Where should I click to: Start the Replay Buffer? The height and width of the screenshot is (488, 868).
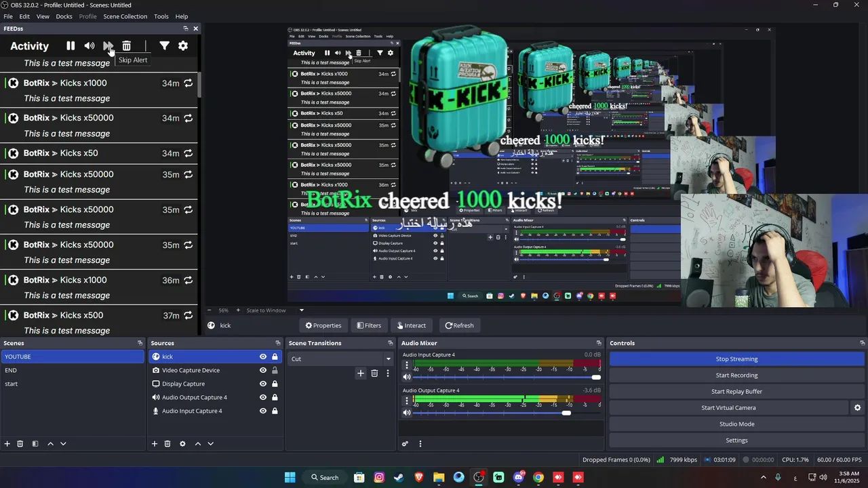coord(736,392)
